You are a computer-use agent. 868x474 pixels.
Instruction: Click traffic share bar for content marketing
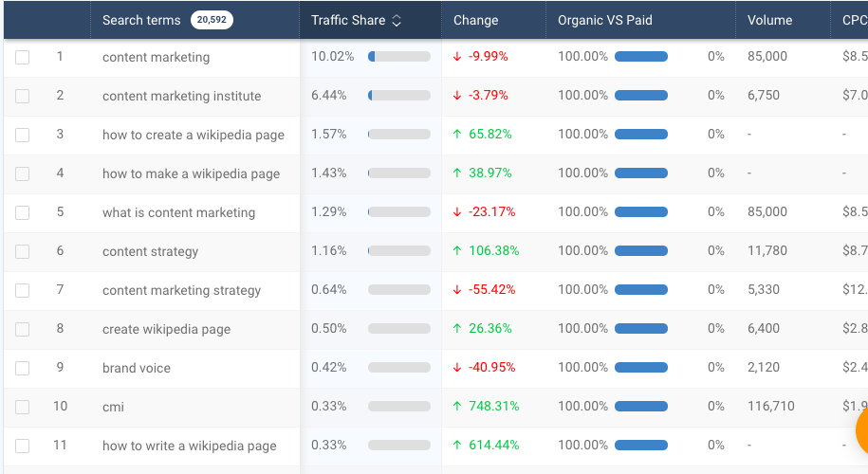[x=399, y=57]
